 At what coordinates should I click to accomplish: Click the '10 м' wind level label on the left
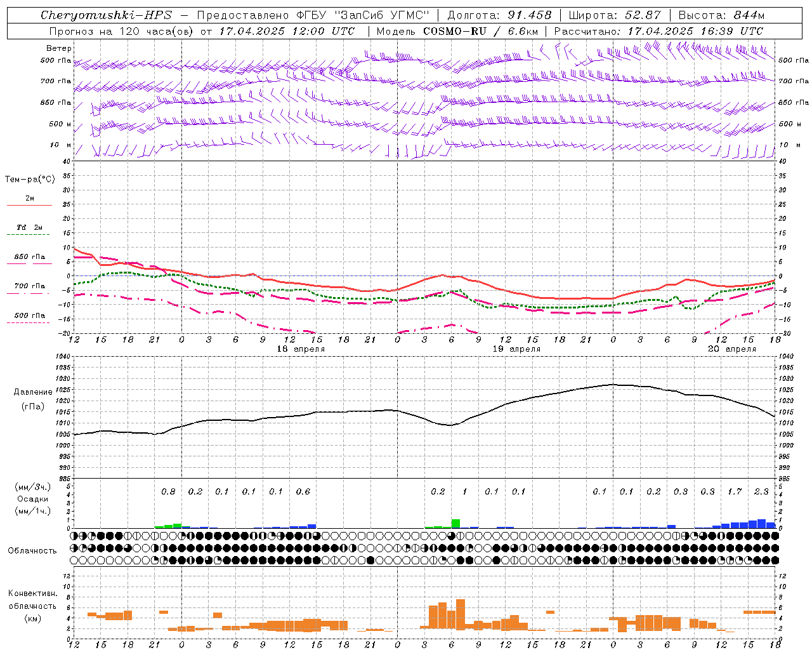pyautogui.click(x=61, y=145)
